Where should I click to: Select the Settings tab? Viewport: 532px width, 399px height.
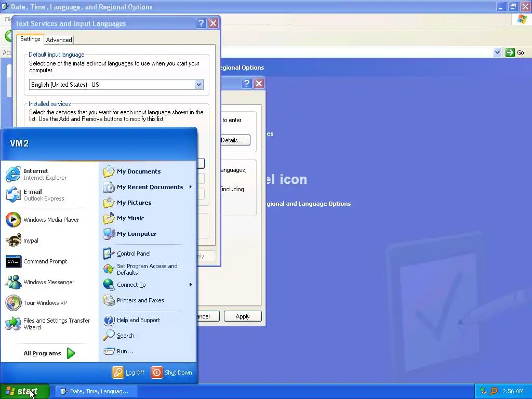[x=30, y=39]
